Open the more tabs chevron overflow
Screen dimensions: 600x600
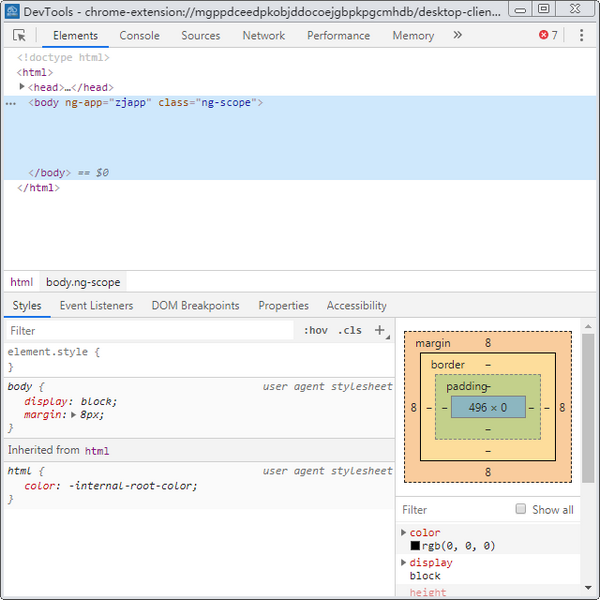[458, 35]
